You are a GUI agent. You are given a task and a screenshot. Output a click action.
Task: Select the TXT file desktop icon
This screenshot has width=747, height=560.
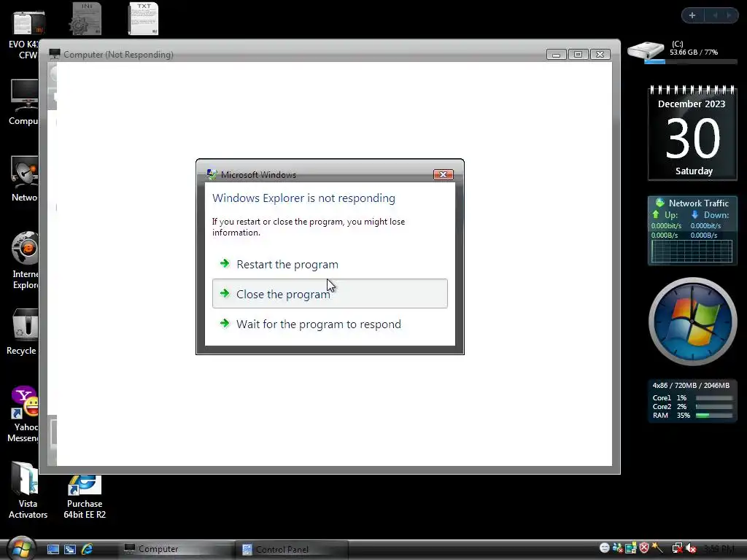tap(144, 19)
